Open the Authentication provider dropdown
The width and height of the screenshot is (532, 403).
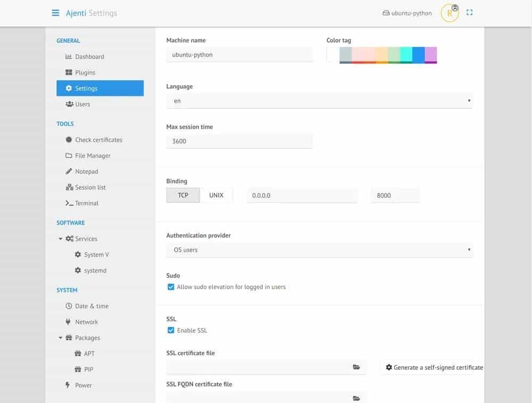[319, 250]
